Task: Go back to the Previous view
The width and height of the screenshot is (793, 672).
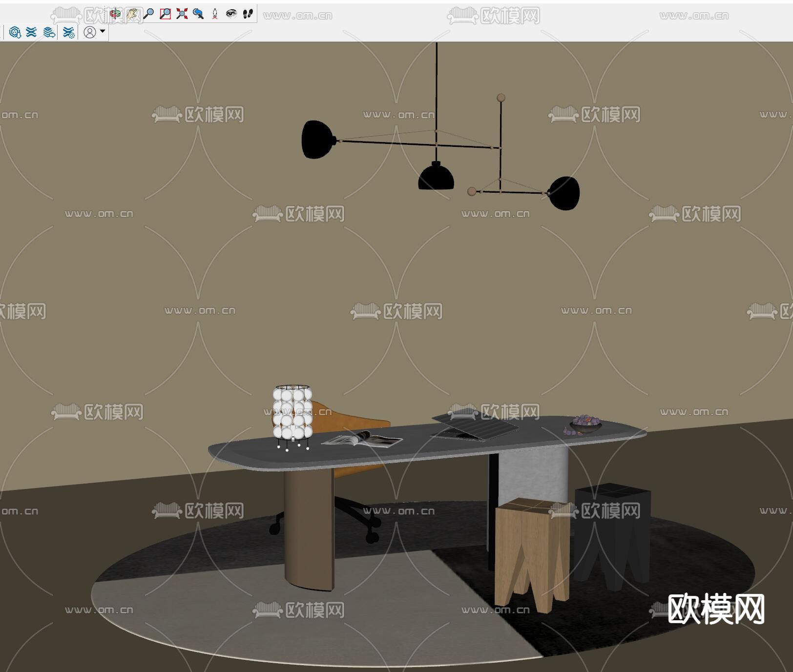Action: tap(198, 14)
